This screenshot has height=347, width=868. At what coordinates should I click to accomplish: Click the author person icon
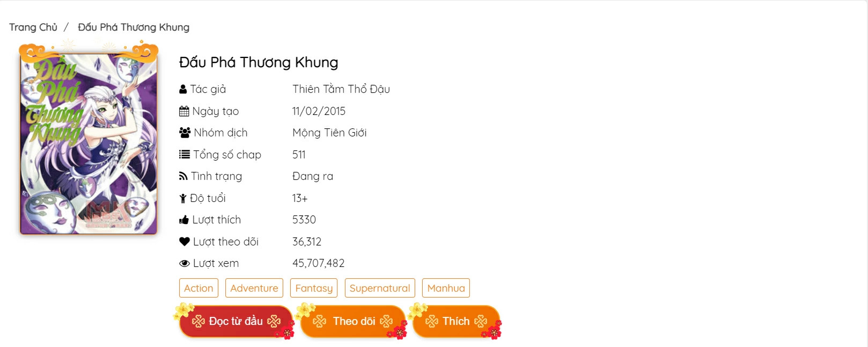(x=183, y=90)
